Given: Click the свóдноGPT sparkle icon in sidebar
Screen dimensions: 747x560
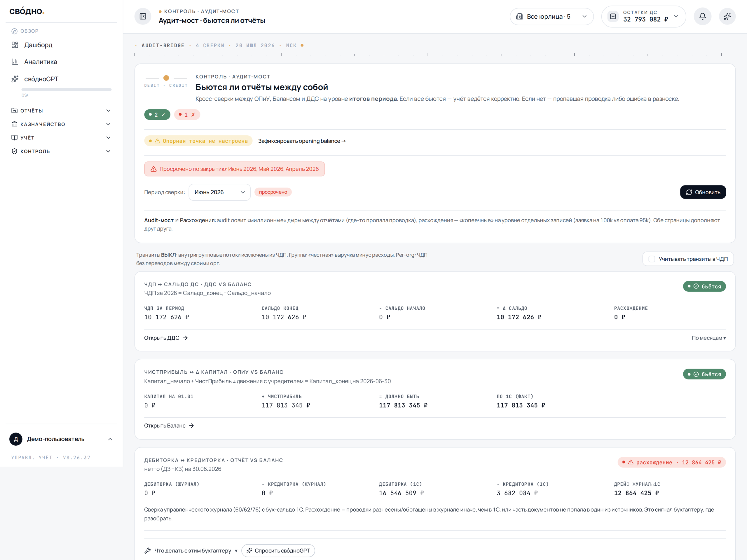Looking at the screenshot, I should (x=15, y=79).
